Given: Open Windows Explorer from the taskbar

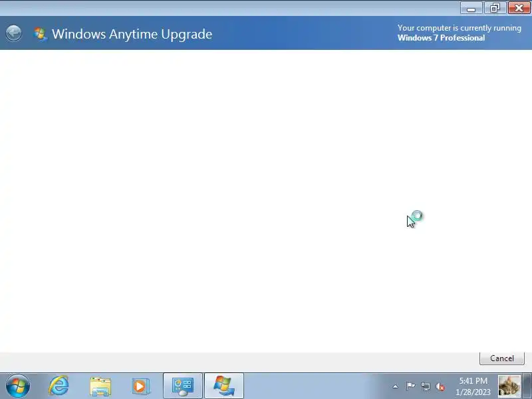Looking at the screenshot, I should coord(100,386).
